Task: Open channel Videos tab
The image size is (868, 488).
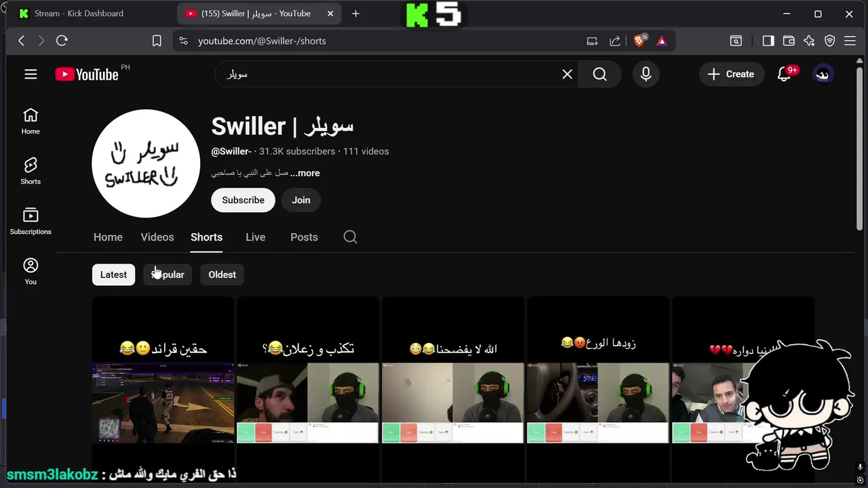Action: coord(157,237)
